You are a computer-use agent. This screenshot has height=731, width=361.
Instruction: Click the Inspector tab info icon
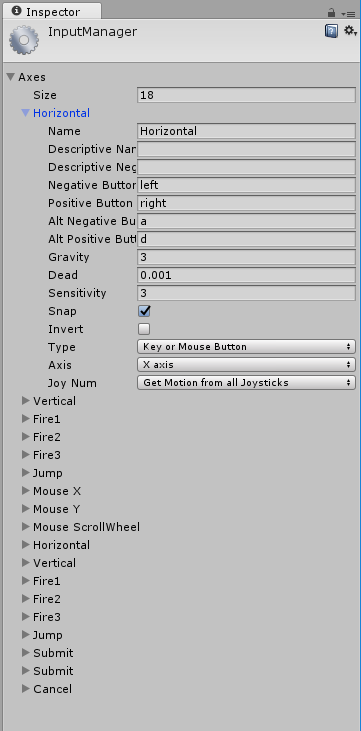[17, 10]
